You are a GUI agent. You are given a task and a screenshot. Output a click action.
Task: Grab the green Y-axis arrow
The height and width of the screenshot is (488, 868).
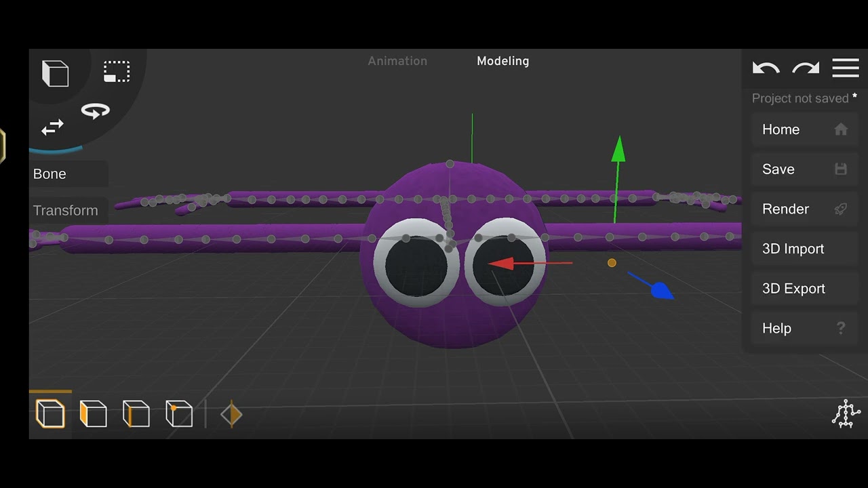[x=618, y=149]
